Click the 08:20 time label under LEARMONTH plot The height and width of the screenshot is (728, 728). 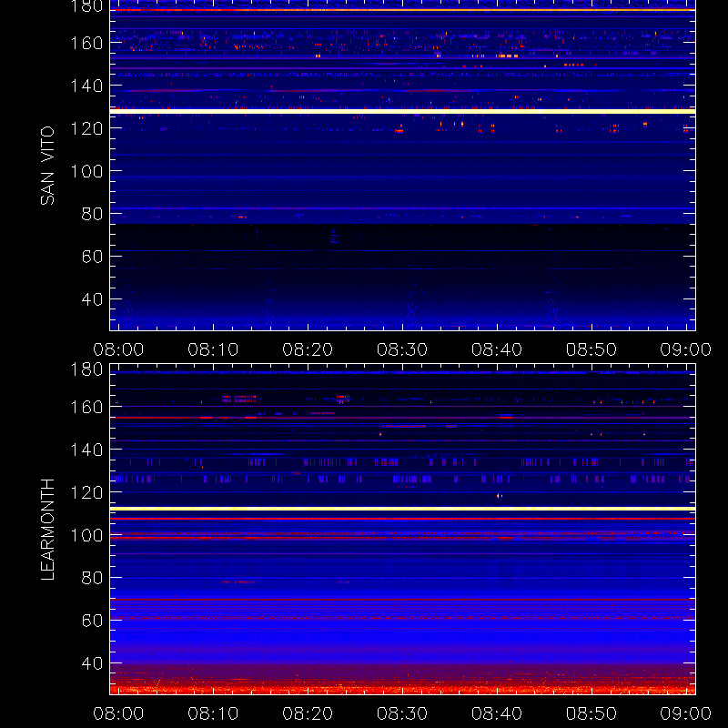point(308,713)
